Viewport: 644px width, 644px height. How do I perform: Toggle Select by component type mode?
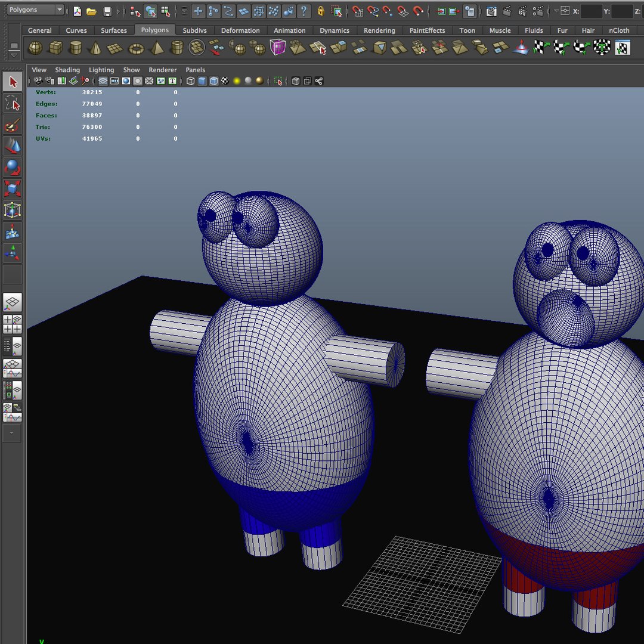click(166, 11)
